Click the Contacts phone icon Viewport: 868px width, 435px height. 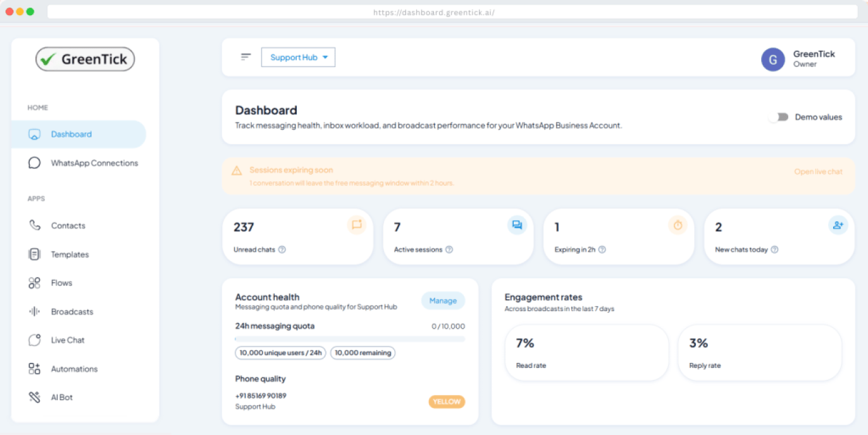click(34, 225)
